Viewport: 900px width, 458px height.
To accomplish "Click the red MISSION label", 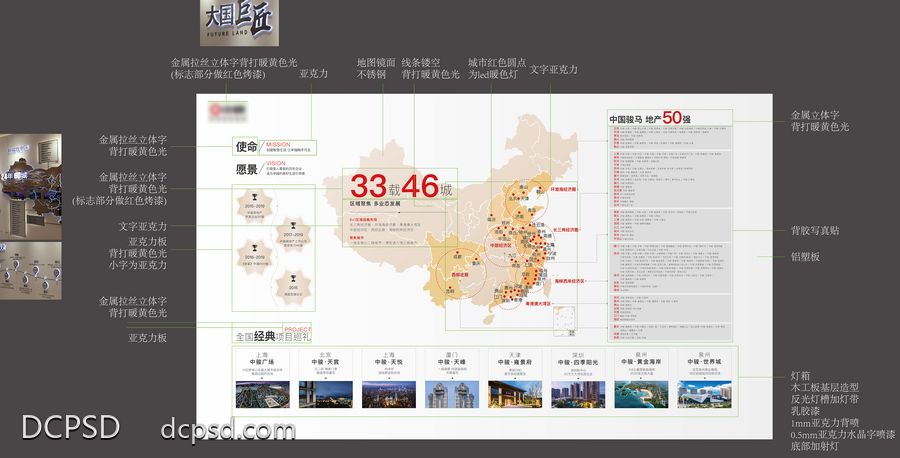I will pyautogui.click(x=278, y=144).
